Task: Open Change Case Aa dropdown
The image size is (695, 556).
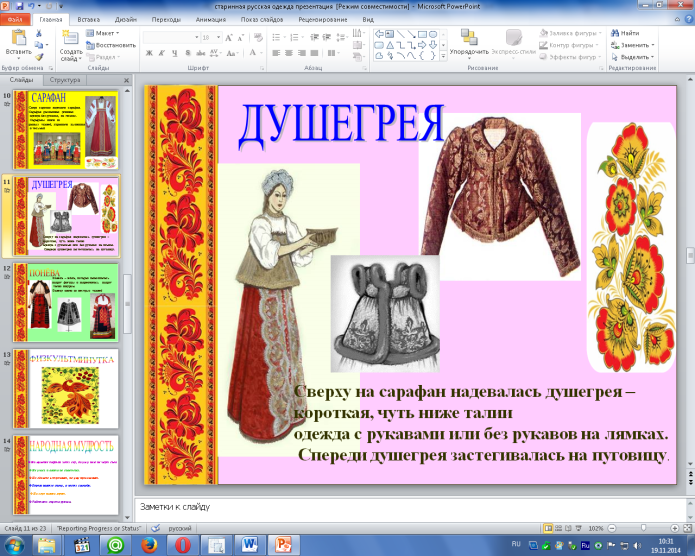Action: pyautogui.click(x=232, y=53)
